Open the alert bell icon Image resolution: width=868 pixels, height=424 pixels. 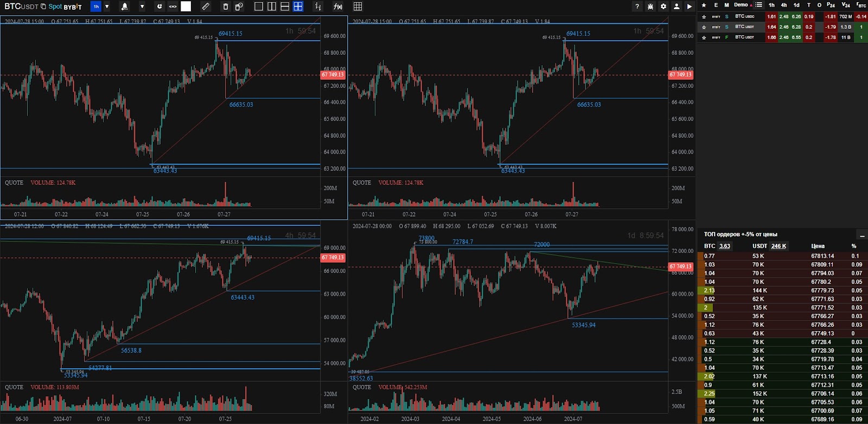click(125, 7)
